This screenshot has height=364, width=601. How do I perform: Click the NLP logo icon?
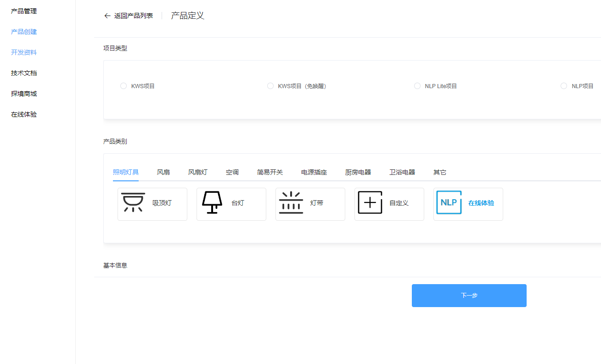(449, 202)
